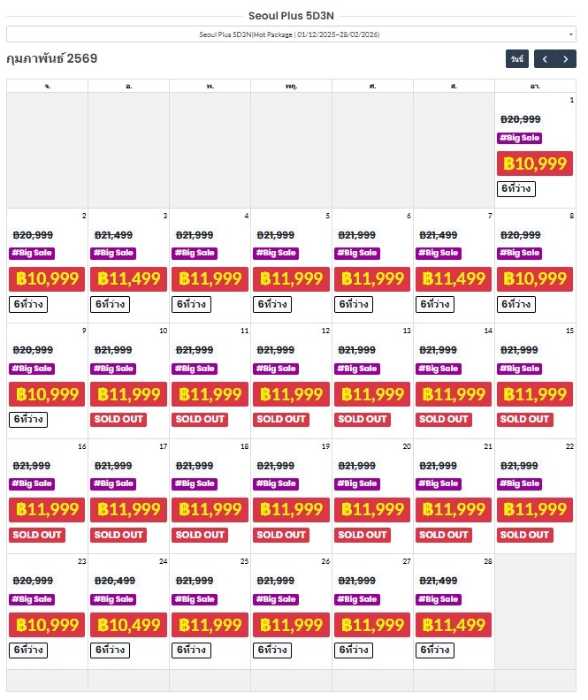The image size is (588, 700).
Task: Click the #Big Sale tag on February 3
Action: pos(112,253)
